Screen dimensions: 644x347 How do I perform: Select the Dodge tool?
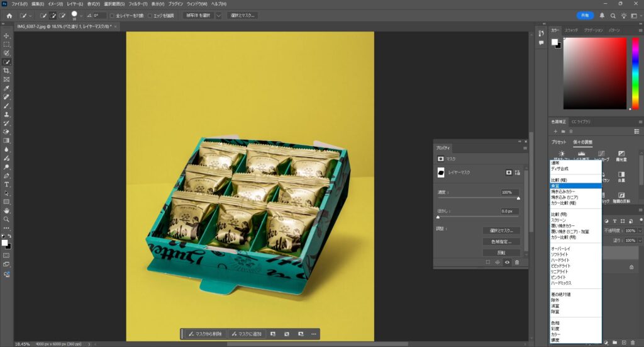[6, 167]
